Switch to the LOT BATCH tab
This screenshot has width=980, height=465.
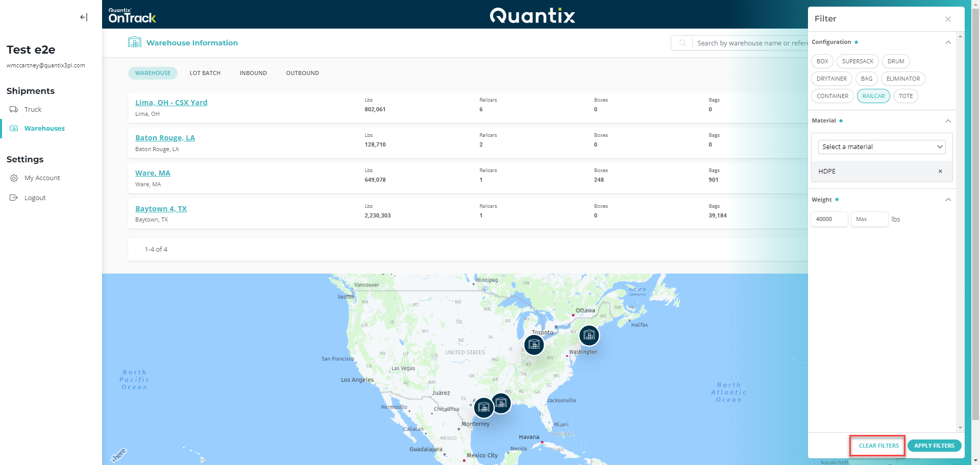point(205,73)
